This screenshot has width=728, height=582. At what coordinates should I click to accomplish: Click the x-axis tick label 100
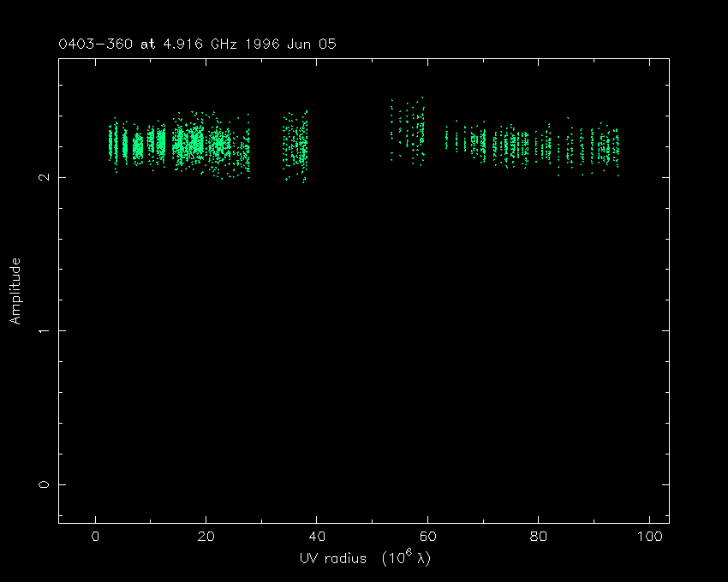pyautogui.click(x=649, y=537)
